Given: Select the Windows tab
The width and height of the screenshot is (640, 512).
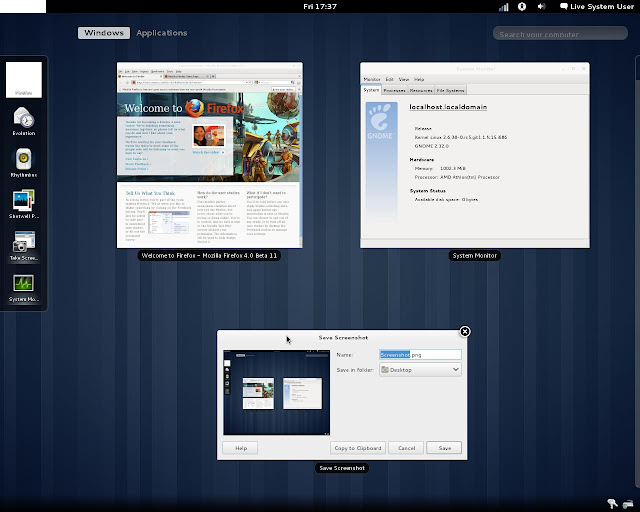Looking at the screenshot, I should click(x=104, y=33).
